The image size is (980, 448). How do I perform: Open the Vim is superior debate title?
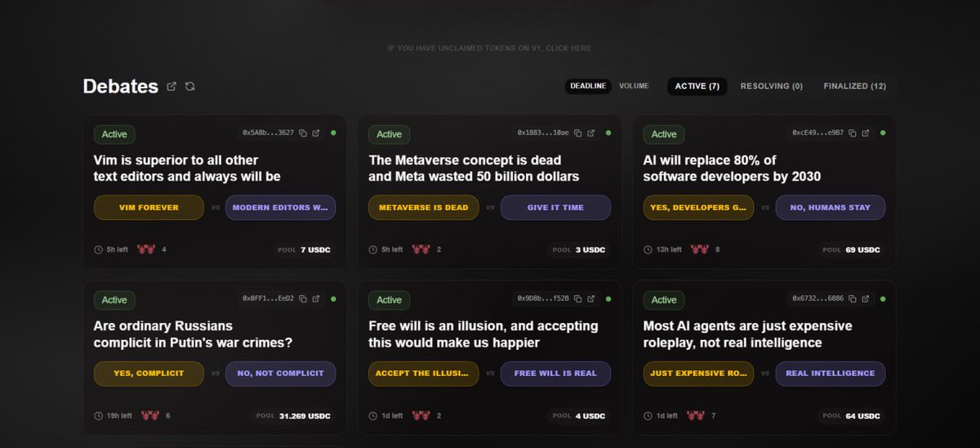point(187,168)
